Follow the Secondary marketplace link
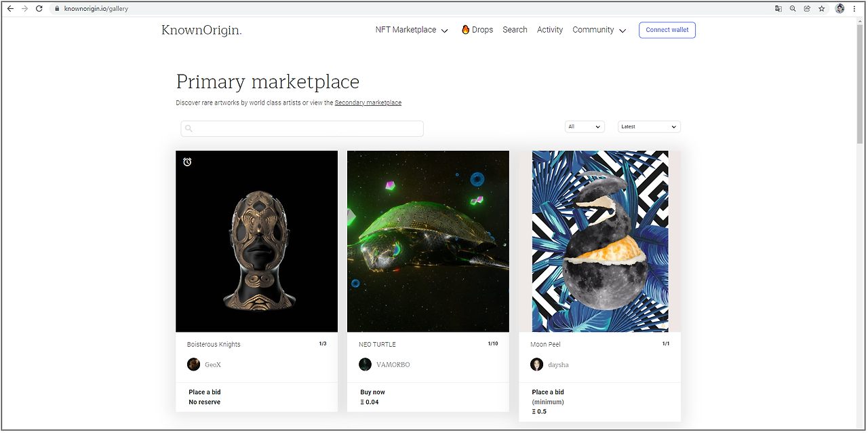Viewport: 868px width, 433px height. 368,103
